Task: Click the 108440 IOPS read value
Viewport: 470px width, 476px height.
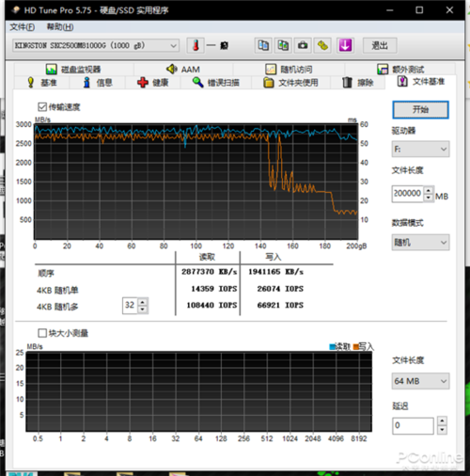Action: (x=211, y=305)
